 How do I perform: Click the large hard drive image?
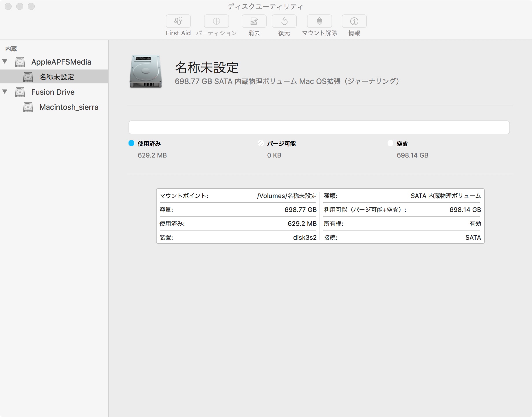click(146, 72)
